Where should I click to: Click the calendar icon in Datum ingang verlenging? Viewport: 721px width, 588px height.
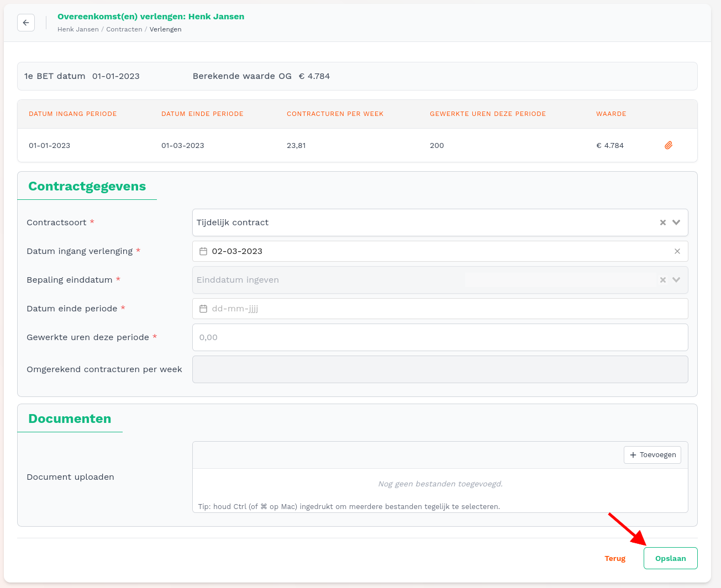(203, 251)
